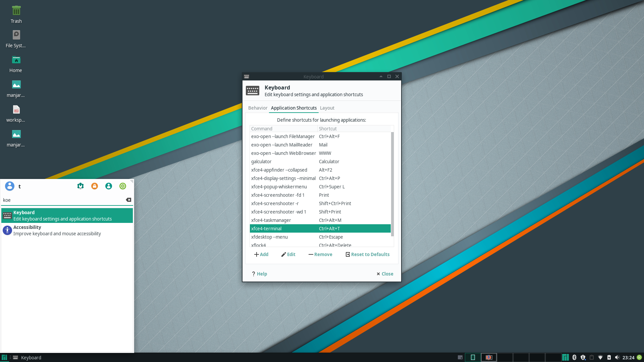This screenshot has height=362, width=644.
Task: Remove the selected shortcut
Action: [x=320, y=254]
